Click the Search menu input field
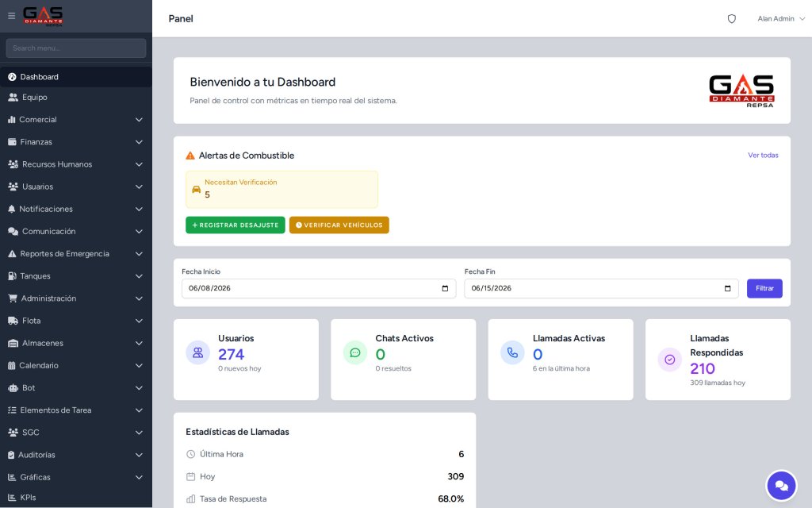This screenshot has width=812, height=508. tap(76, 48)
